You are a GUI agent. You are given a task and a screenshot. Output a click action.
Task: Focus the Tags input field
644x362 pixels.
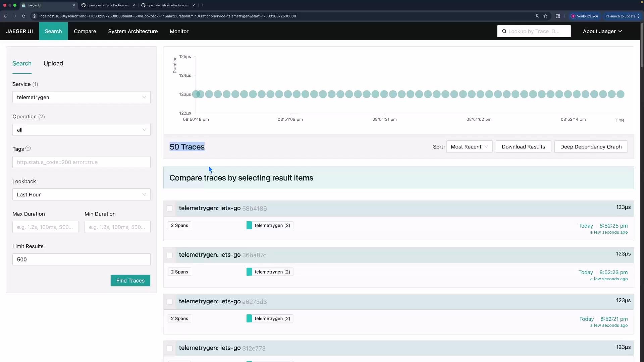point(82,162)
